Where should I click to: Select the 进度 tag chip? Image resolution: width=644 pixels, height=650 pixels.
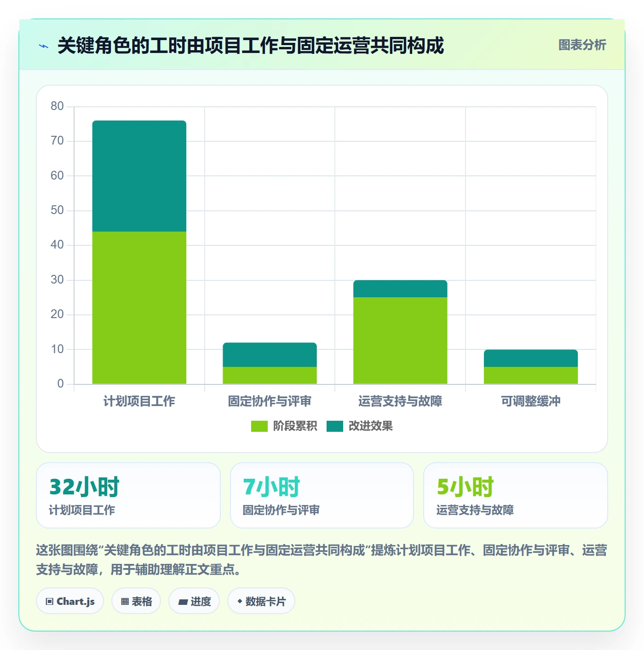[194, 601]
